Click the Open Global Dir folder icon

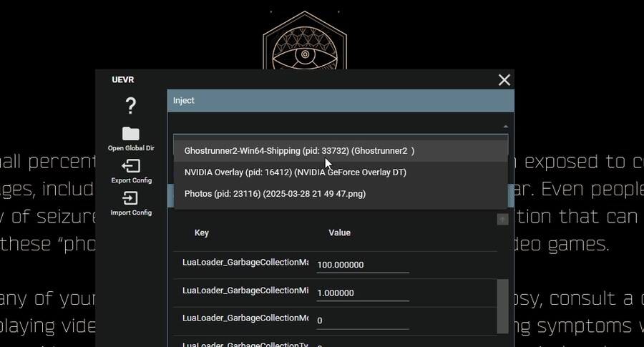point(130,134)
